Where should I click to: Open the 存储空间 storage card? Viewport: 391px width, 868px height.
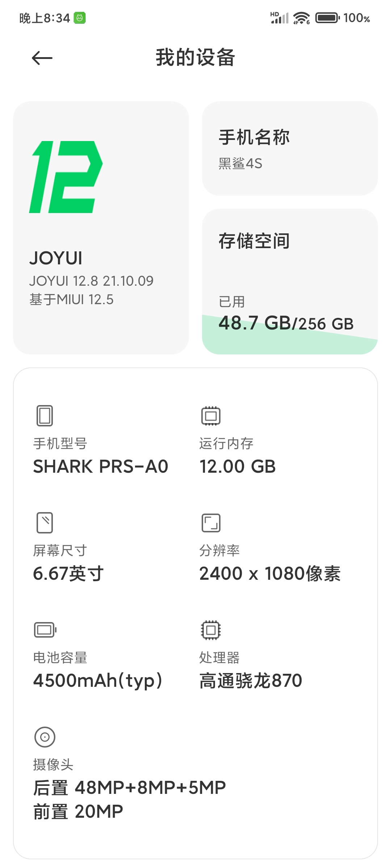290,281
